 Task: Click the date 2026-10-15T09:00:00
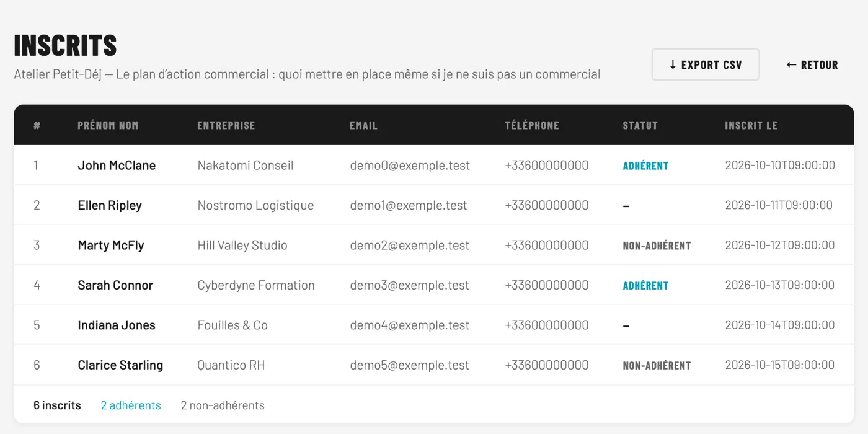780,365
